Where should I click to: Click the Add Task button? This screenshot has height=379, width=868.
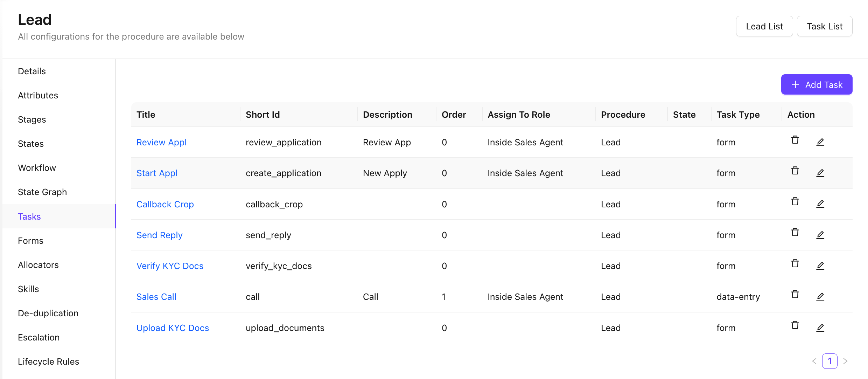point(817,84)
